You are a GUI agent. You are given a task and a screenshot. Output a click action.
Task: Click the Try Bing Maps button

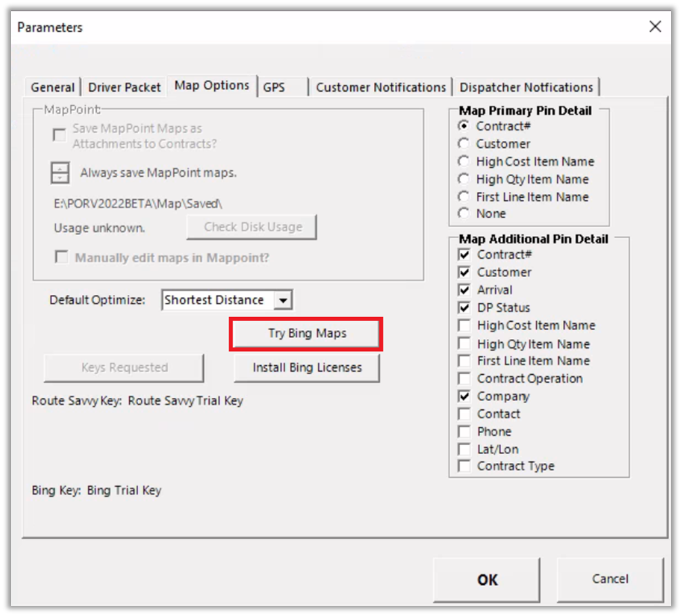(x=307, y=334)
